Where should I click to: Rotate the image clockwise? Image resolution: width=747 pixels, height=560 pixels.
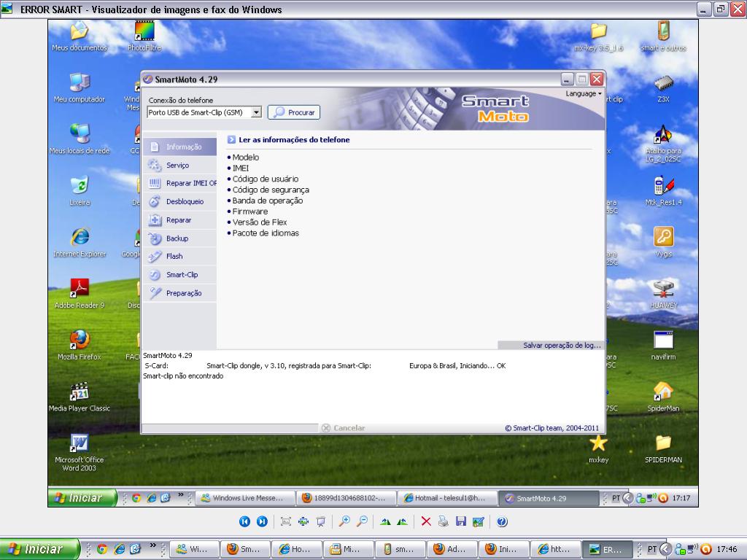(x=385, y=521)
